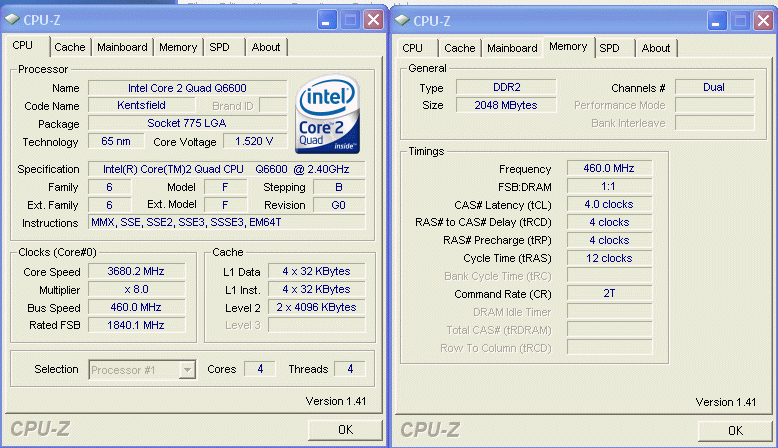Click the CAS# Latency value 4.0 clocks
The image size is (778, 448).
609,204
